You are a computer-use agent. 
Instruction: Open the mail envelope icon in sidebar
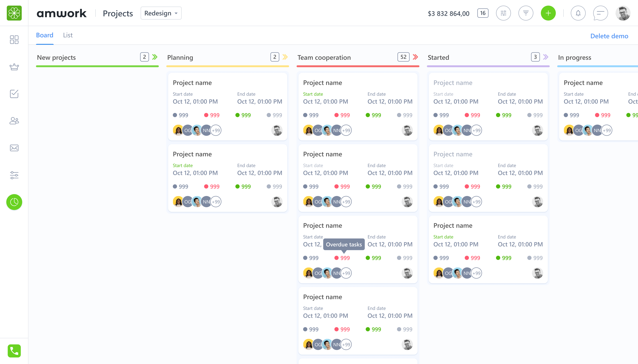coord(14,148)
